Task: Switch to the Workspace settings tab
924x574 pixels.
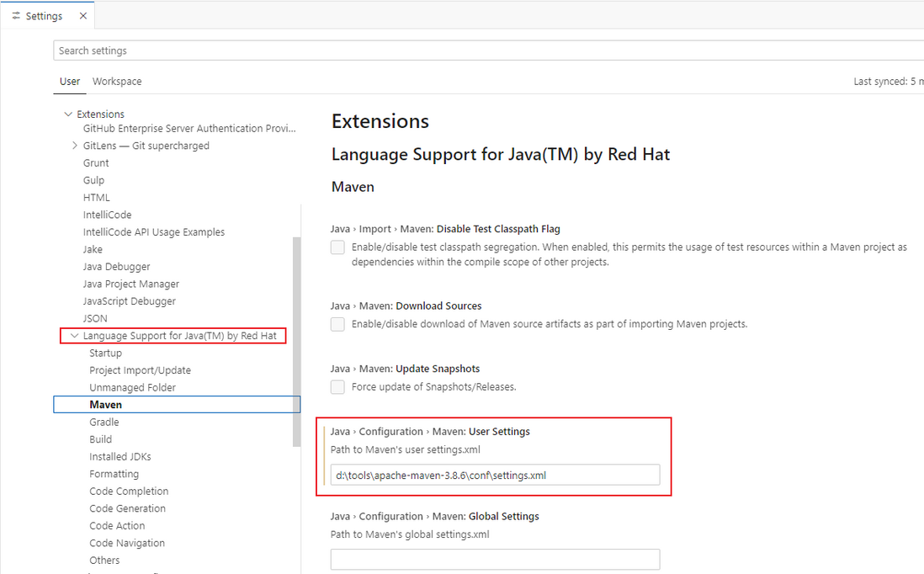Action: pyautogui.click(x=117, y=82)
